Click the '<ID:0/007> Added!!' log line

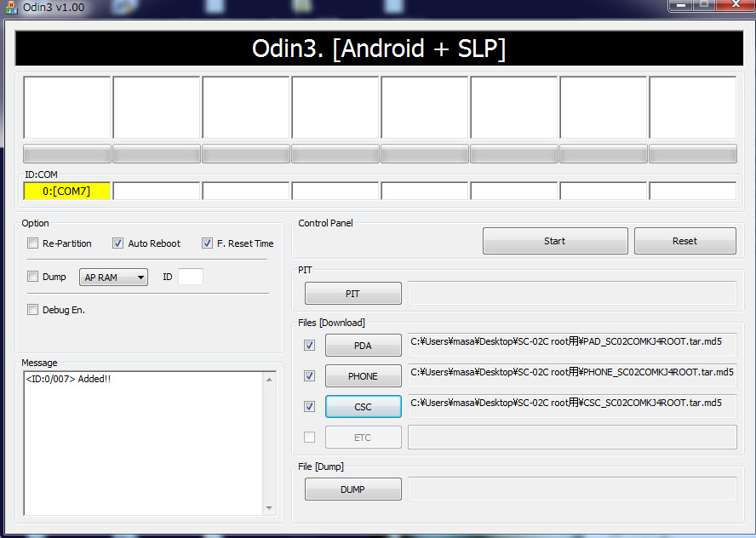tap(68, 379)
